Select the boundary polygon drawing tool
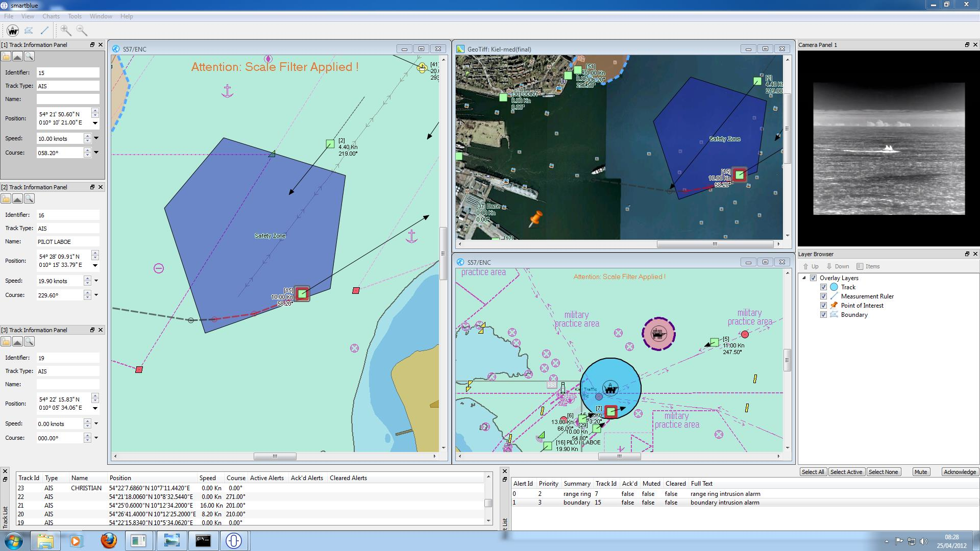The width and height of the screenshot is (980, 551). click(x=29, y=31)
